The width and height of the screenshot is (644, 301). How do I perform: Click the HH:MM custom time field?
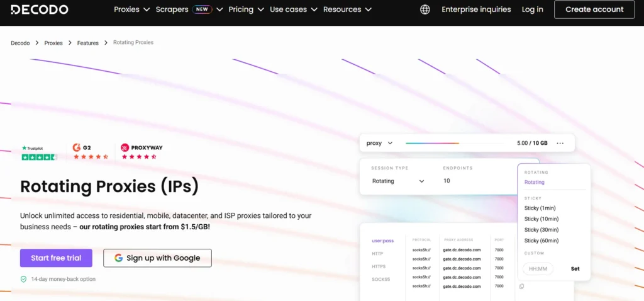[x=538, y=269]
